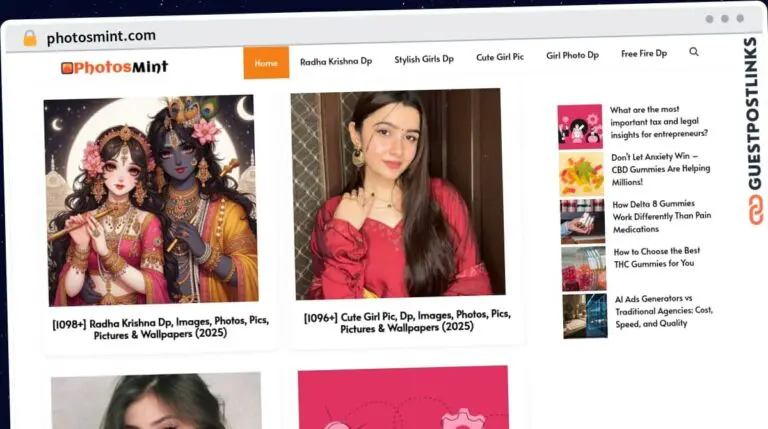The height and width of the screenshot is (429, 768).
Task: Open 'Don't Let Anxiety Win' CBD Gummies link
Action: point(660,169)
